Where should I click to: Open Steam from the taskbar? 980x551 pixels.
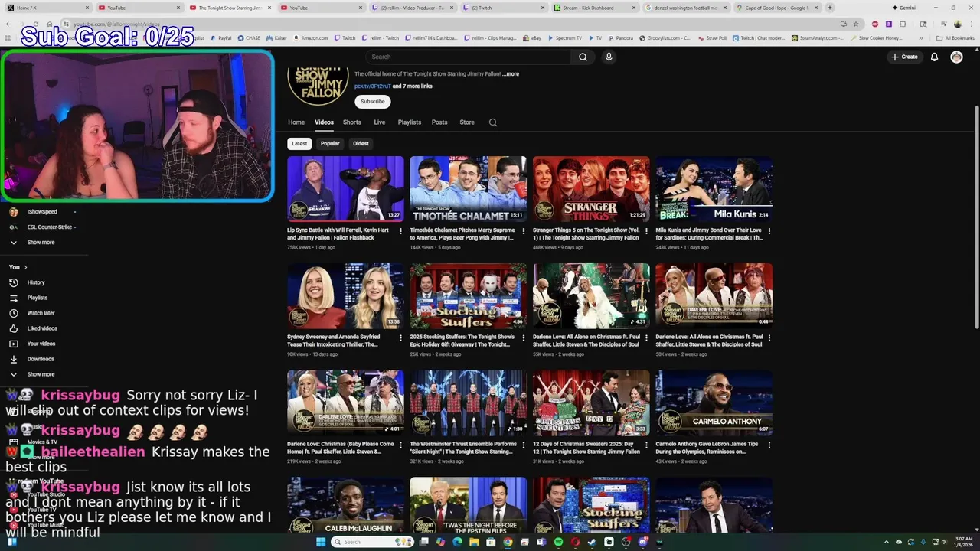pos(592,542)
